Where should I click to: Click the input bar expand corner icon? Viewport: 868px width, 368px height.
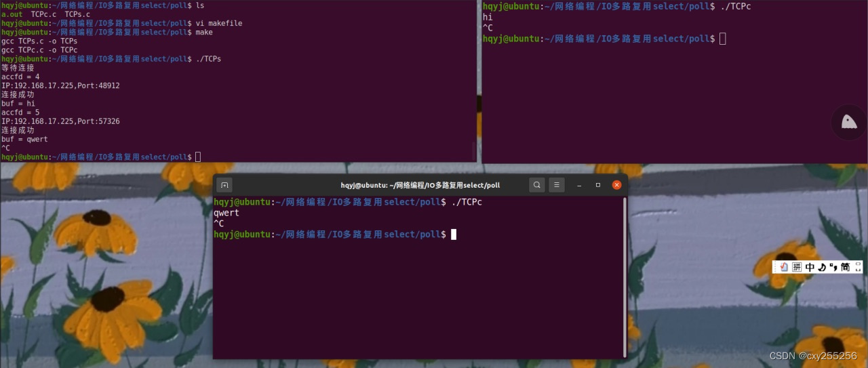[858, 267]
